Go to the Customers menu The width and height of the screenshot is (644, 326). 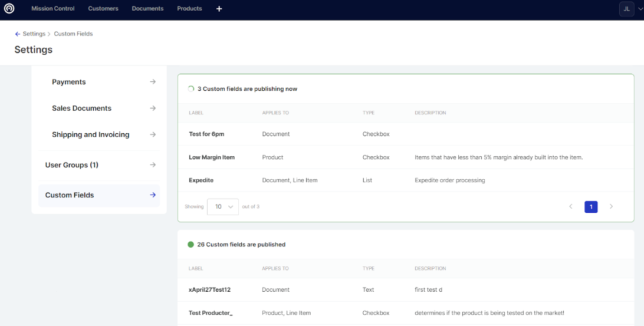point(103,9)
